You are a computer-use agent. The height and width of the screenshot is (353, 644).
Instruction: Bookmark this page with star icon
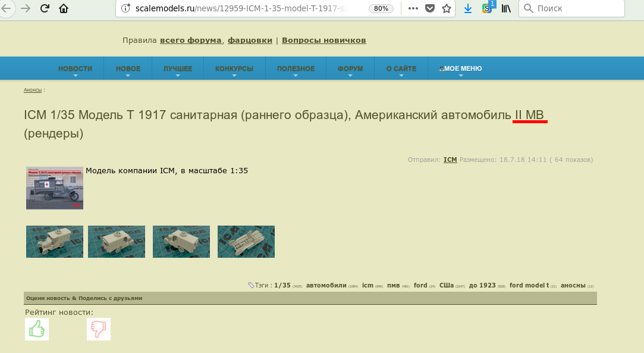[x=447, y=8]
